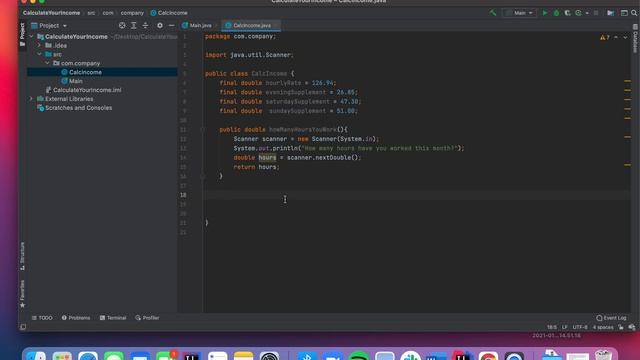This screenshot has height=360, width=640.
Task: Hide the Project panel with minus icon
Action: [x=171, y=25]
